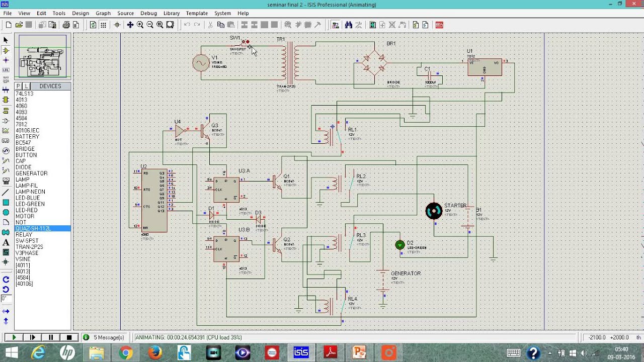Open the Tools menu
This screenshot has height=362, width=644.
pyautogui.click(x=59, y=13)
